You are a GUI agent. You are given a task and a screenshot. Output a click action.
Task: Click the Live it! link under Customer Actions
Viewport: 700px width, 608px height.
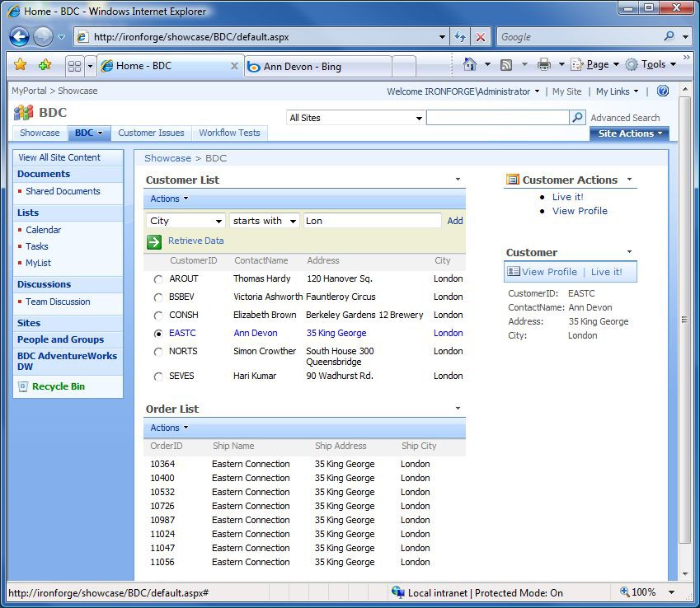pos(567,197)
